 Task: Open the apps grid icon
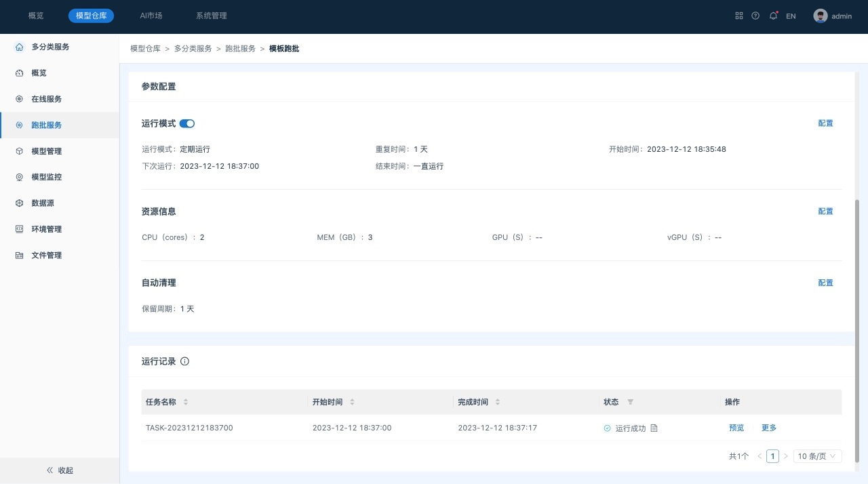tap(739, 16)
